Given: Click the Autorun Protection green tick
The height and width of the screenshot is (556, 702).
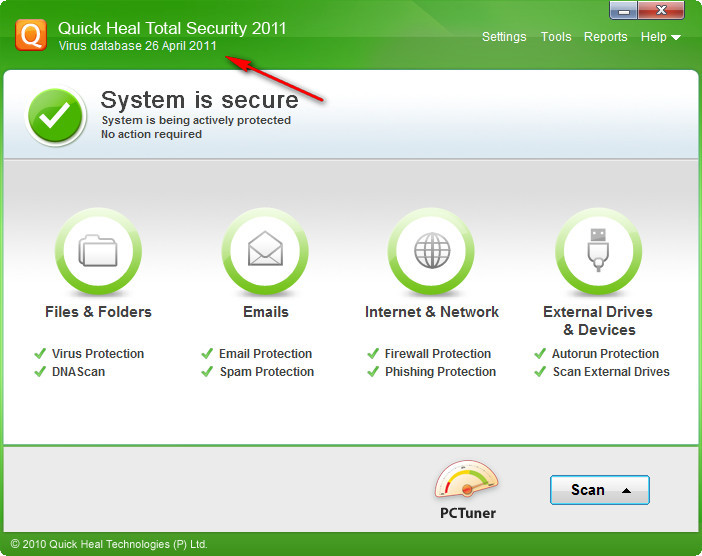Looking at the screenshot, I should pyautogui.click(x=540, y=354).
